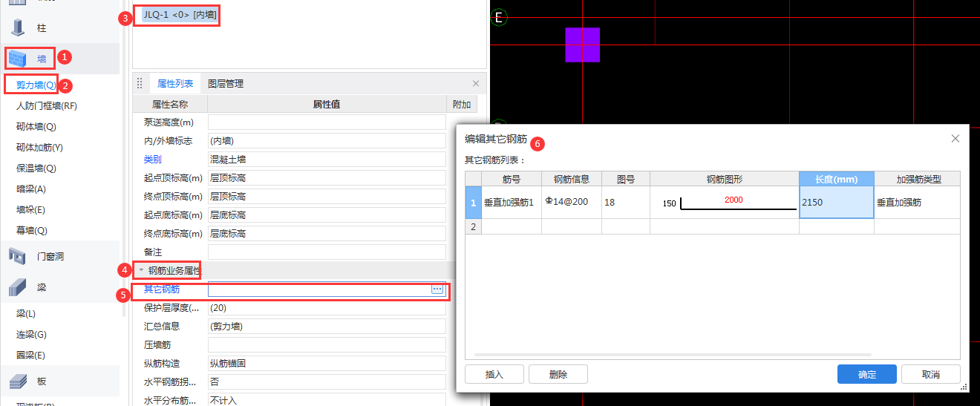980x406 pixels.
Task: Close the property panel with X icon
Action: click(x=476, y=84)
